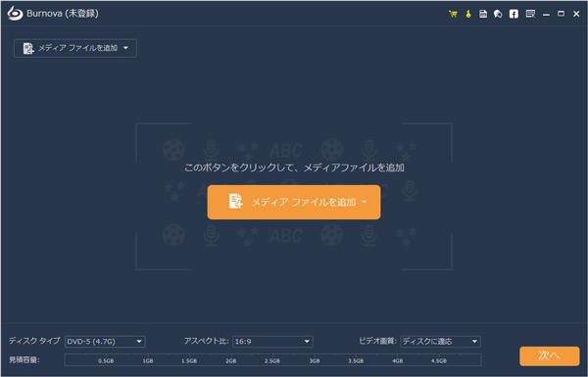Viewport: 588px width, 377px height.
Task: Click top-left メディア ファイルを追加 button
Action: coord(75,48)
